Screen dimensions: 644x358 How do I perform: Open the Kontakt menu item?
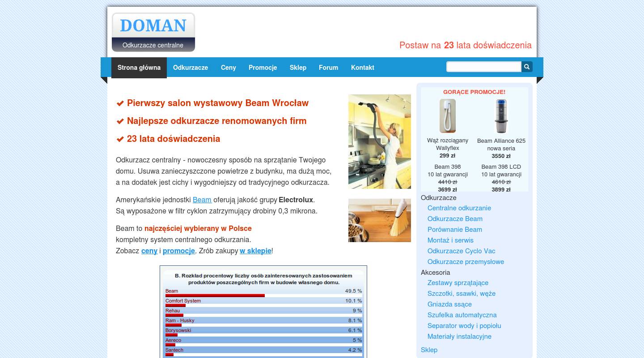coord(363,68)
